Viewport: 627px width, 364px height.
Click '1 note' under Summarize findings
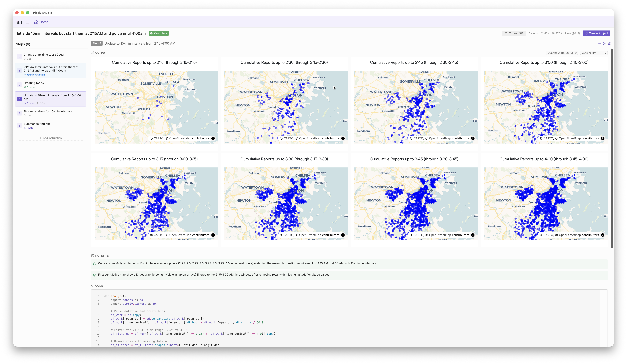(x=29, y=128)
